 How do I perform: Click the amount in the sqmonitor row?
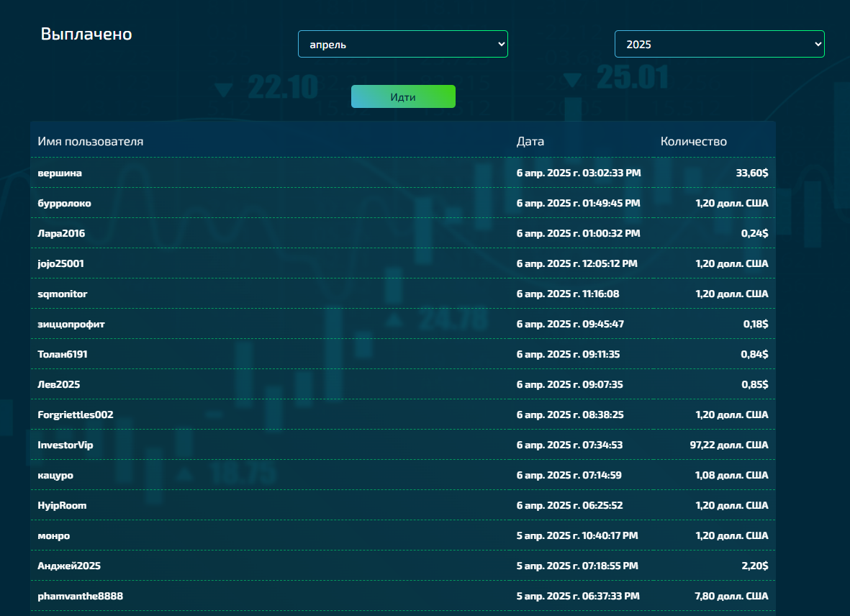coord(732,294)
